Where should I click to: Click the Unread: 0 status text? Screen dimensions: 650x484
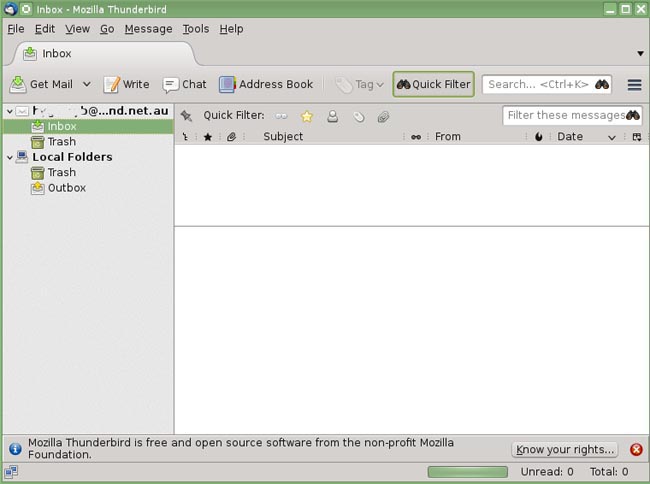547,472
